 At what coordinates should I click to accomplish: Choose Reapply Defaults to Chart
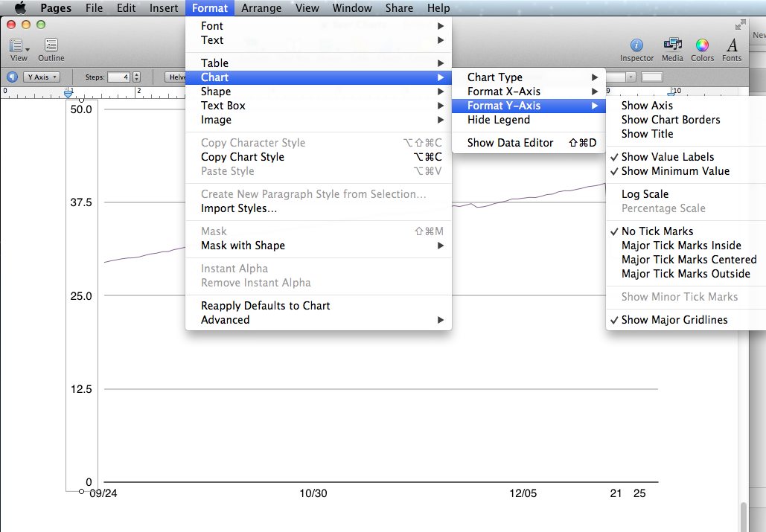(x=319, y=306)
